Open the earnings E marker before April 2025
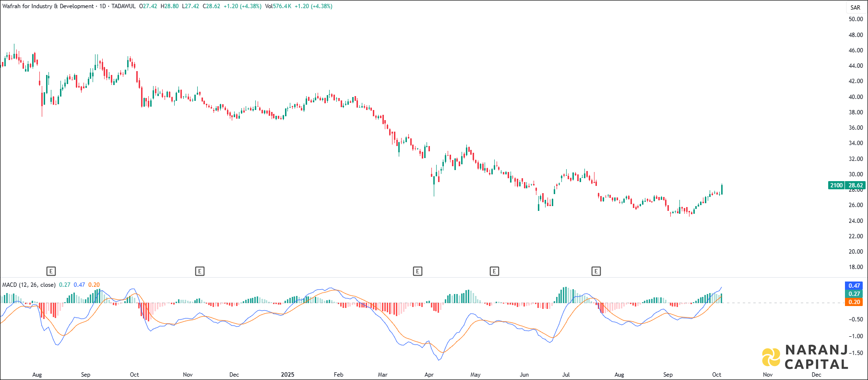868x380 pixels. pos(417,271)
